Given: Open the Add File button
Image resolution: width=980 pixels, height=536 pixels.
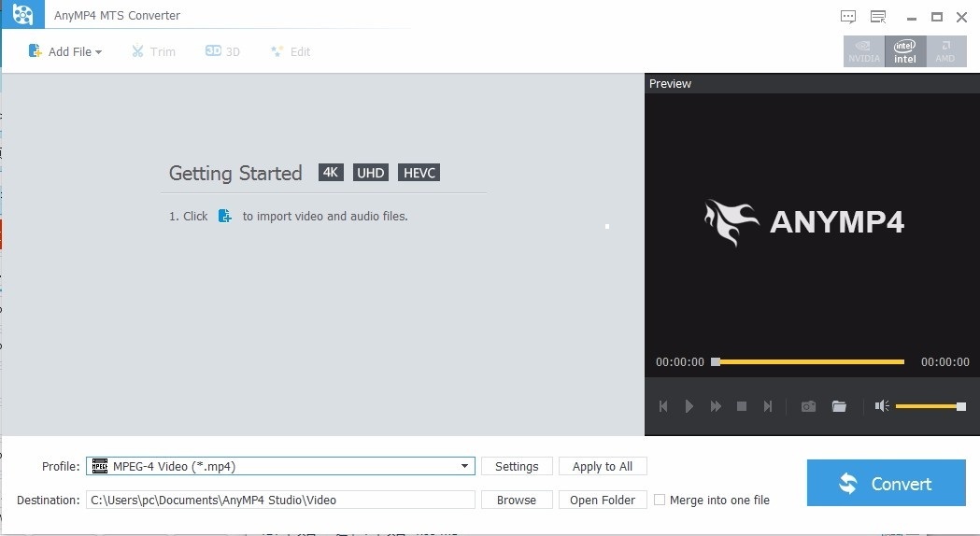Looking at the screenshot, I should click(x=64, y=52).
